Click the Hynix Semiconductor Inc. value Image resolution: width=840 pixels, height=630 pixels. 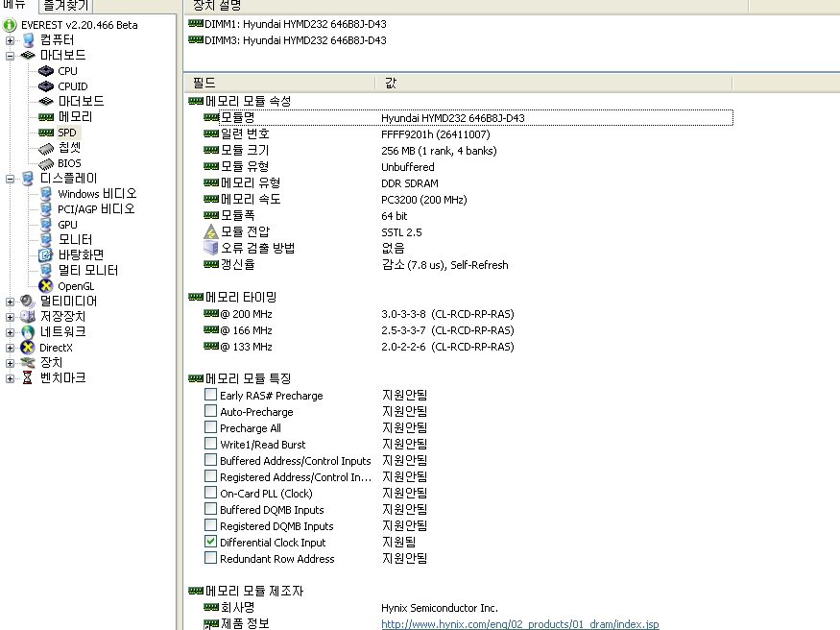coord(440,608)
